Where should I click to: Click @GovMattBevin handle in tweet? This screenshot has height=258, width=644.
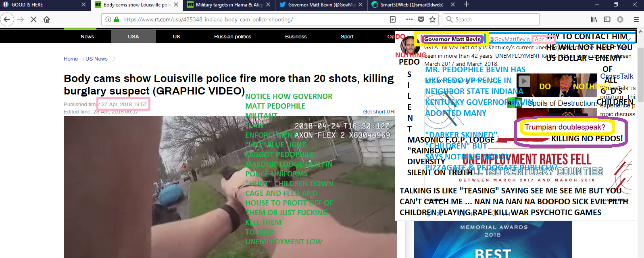coord(509,39)
